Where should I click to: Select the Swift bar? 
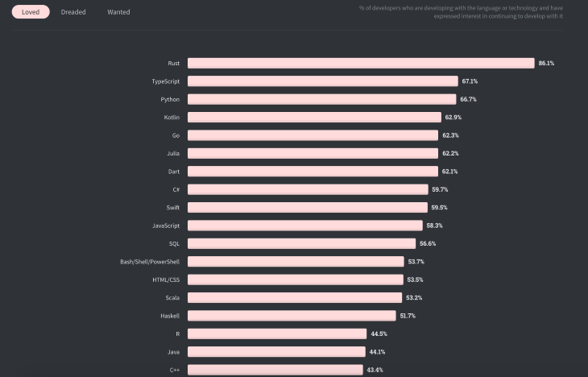click(307, 207)
